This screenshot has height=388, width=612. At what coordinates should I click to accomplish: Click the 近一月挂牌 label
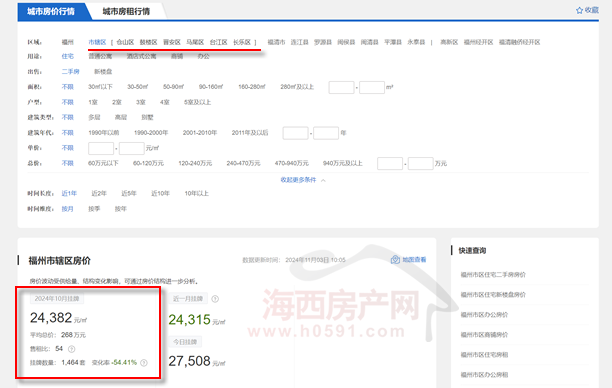(x=188, y=299)
